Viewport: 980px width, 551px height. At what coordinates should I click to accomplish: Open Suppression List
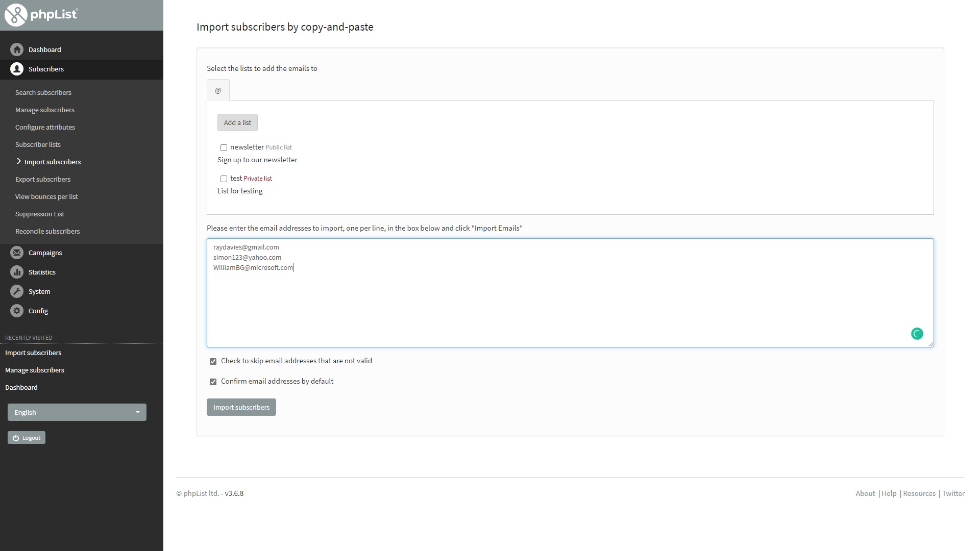(40, 214)
